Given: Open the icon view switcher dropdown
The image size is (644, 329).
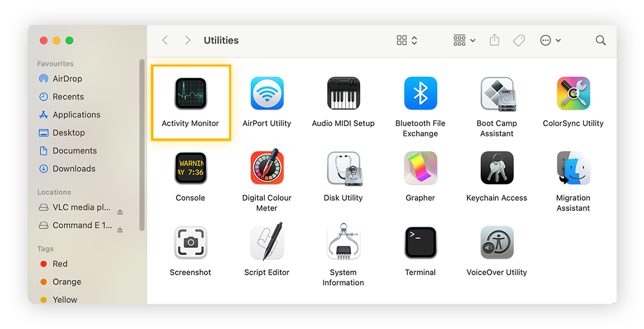Looking at the screenshot, I should point(407,40).
